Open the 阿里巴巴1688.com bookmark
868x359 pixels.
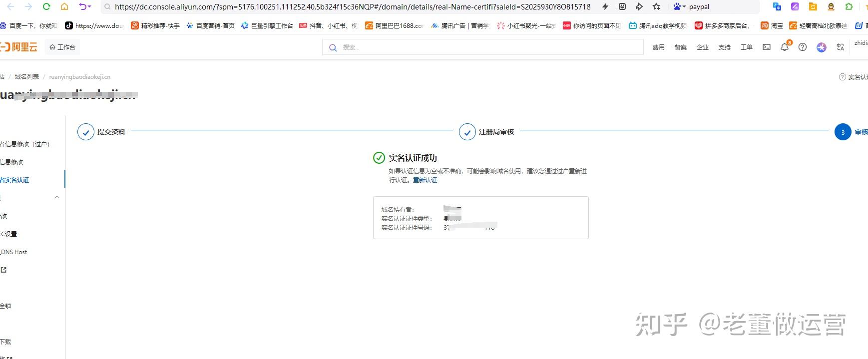395,25
